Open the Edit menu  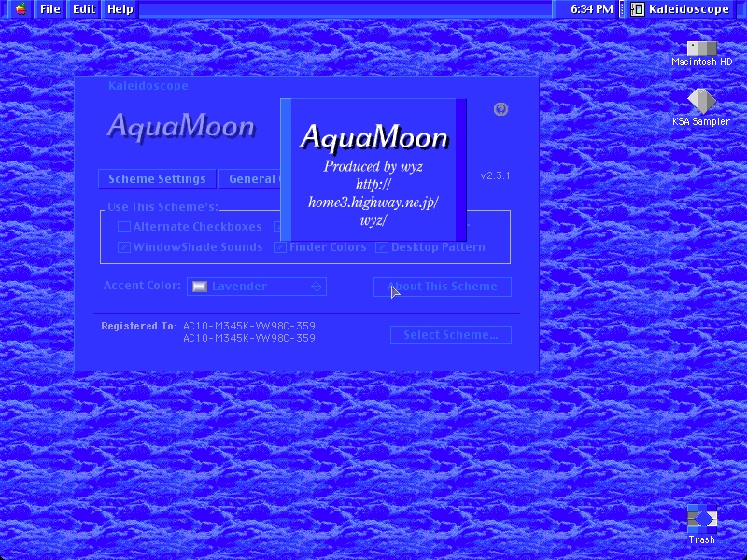click(84, 9)
